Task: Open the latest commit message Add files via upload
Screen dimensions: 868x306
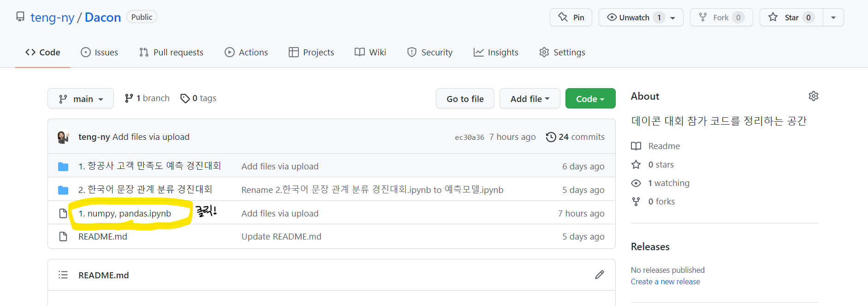Action: pyautogui.click(x=151, y=137)
